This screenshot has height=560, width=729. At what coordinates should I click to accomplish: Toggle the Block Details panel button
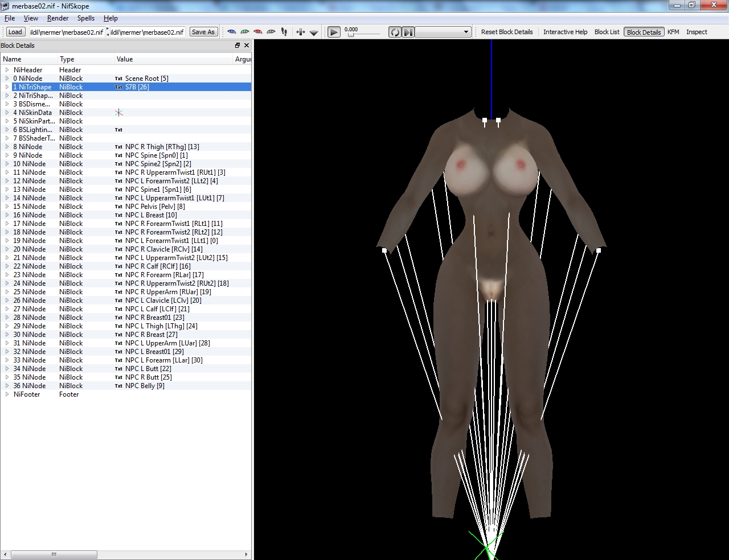pos(644,32)
